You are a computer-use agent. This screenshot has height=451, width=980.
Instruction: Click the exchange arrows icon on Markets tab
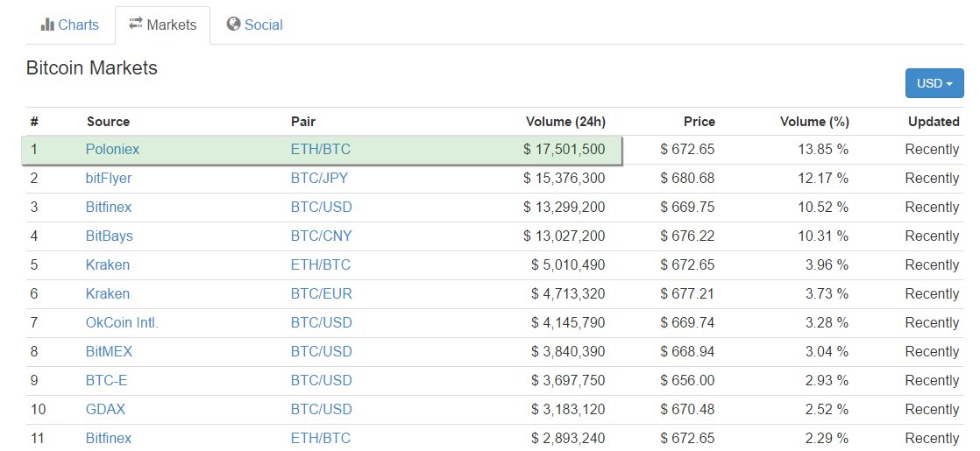click(136, 24)
